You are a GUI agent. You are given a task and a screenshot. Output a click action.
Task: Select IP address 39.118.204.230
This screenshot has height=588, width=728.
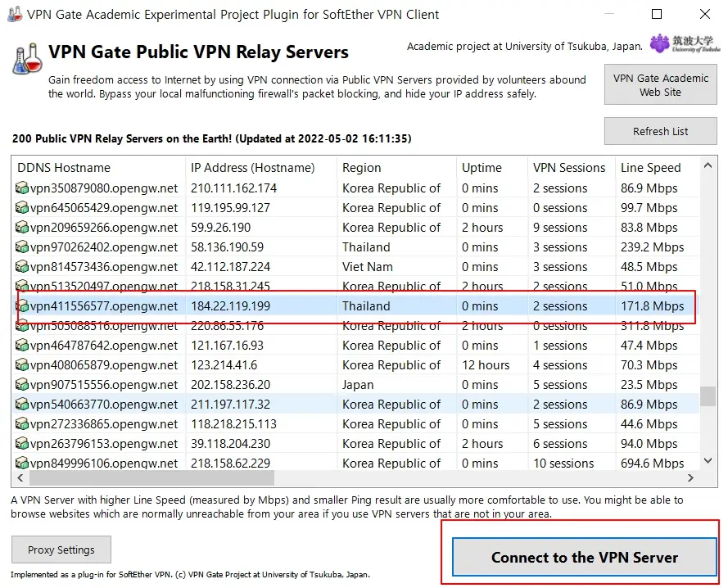coord(230,444)
